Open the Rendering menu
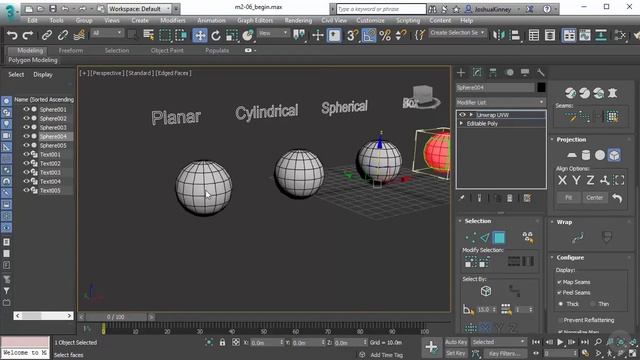Image resolution: width=640 pixels, height=360 pixels. (298, 20)
